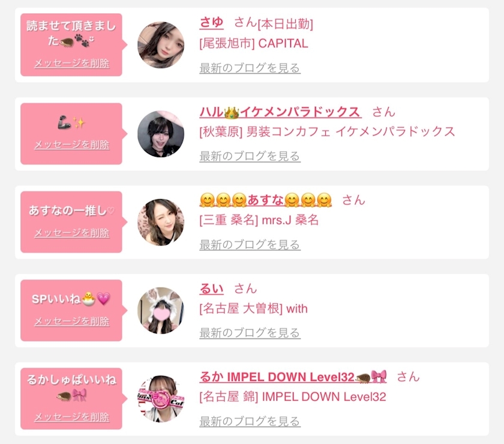Open あすな's winking avatar photo
504x444 pixels.
point(161,222)
